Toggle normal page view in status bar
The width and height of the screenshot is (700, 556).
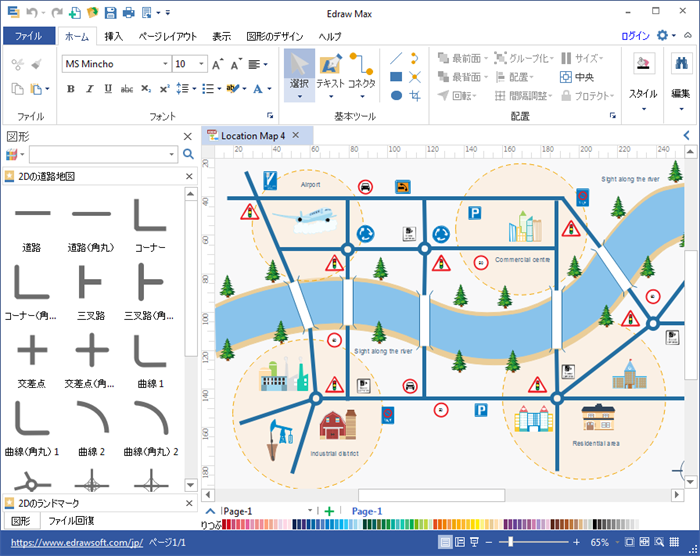pos(445,542)
